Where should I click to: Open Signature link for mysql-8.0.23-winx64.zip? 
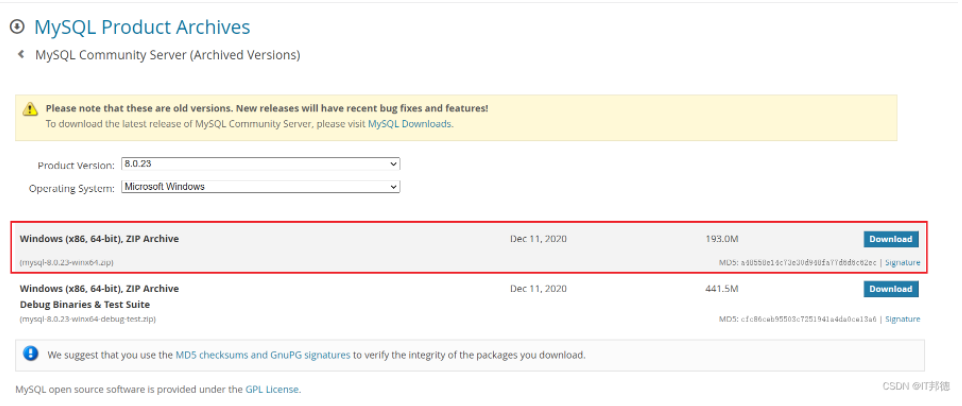pyautogui.click(x=902, y=262)
